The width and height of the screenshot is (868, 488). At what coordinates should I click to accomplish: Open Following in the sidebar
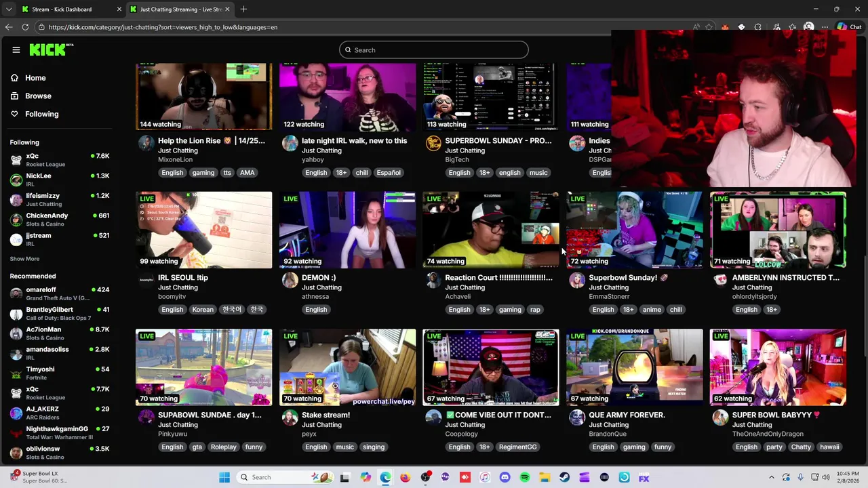41,114
